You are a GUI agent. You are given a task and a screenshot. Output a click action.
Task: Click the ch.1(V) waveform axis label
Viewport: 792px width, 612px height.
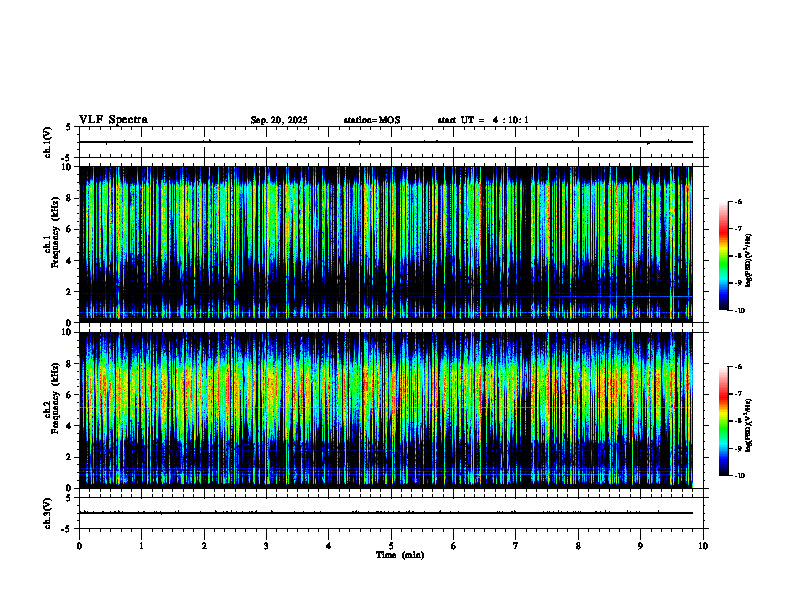click(x=48, y=142)
